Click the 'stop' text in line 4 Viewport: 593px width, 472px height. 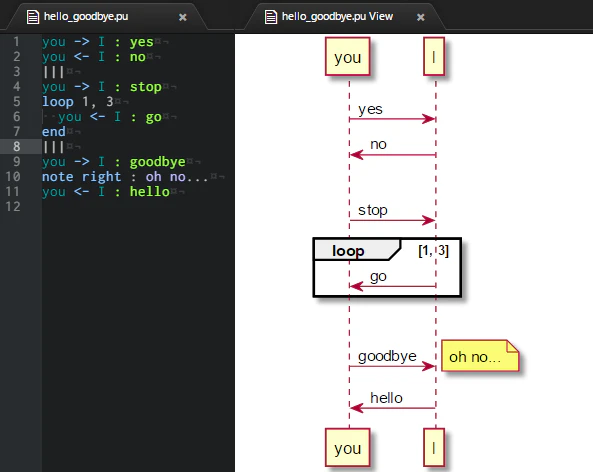(146, 87)
